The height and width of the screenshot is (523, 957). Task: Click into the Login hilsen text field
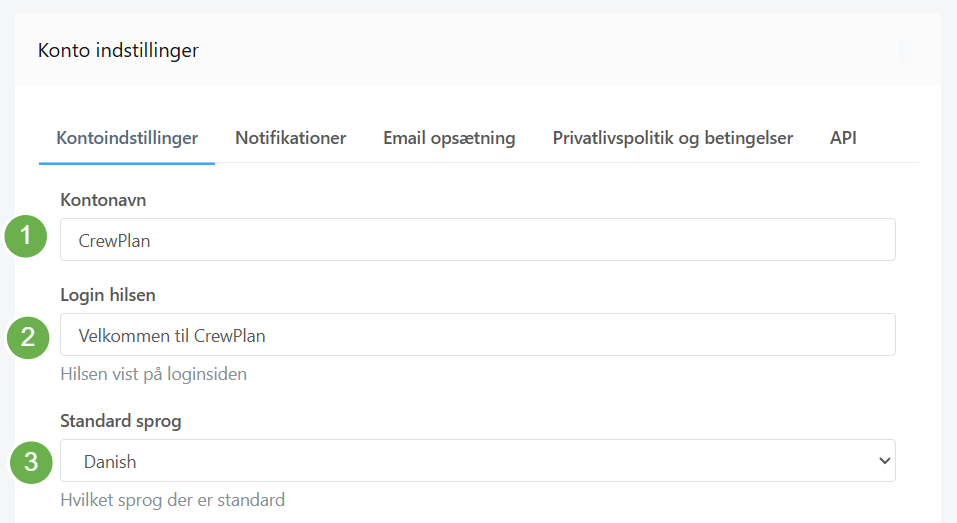(x=478, y=335)
